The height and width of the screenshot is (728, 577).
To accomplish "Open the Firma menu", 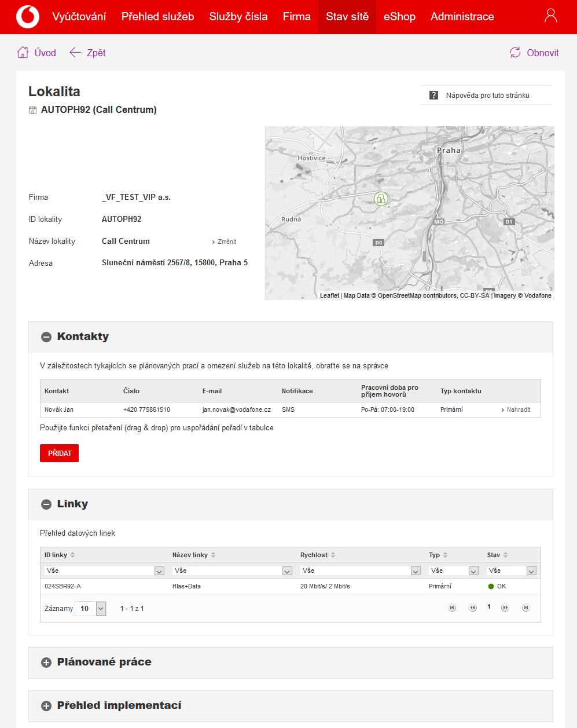I will click(297, 16).
